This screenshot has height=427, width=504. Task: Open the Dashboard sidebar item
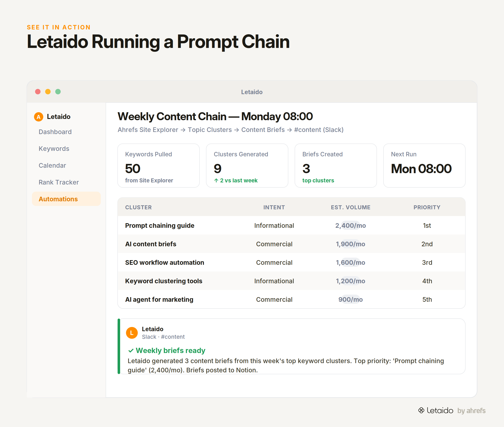click(55, 132)
